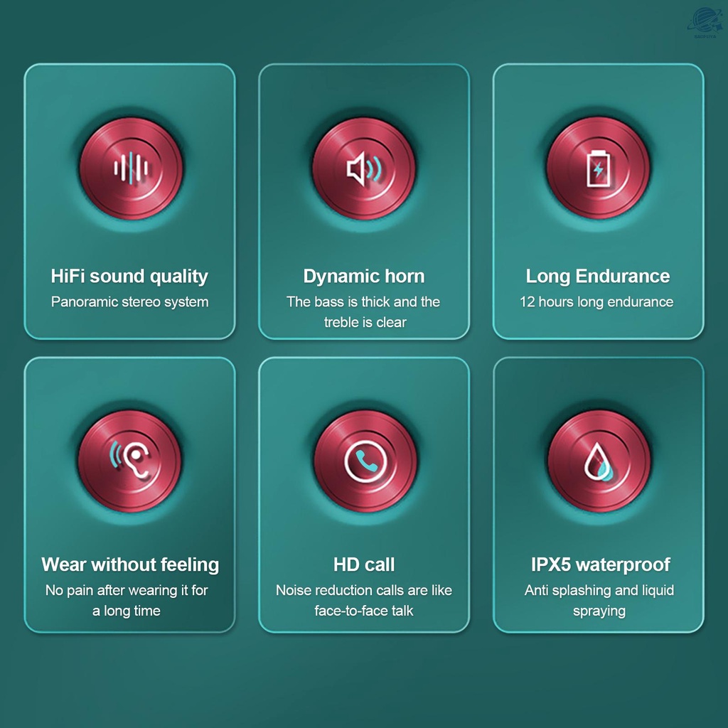Click the speaker volume icon button
This screenshot has height=728, width=728.
[364, 168]
